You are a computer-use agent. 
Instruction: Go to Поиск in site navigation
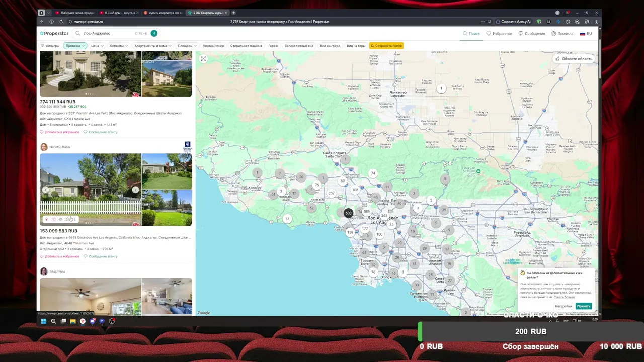click(471, 34)
